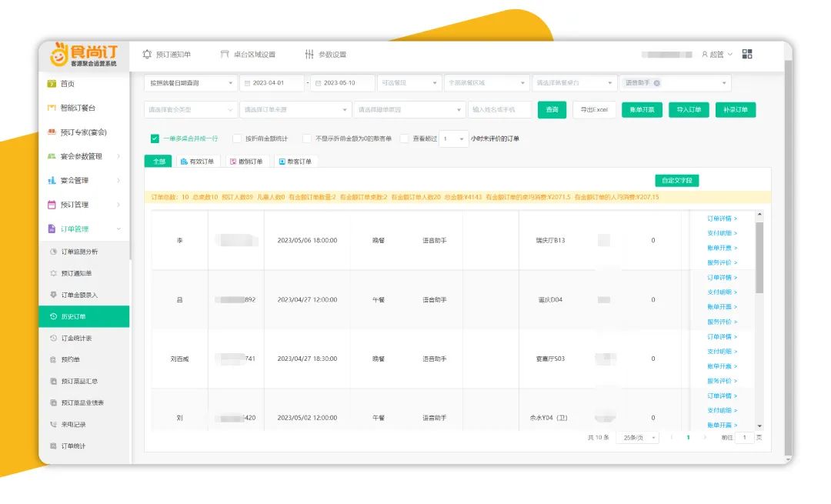Viewport: 831px width, 504px height.
Task: Change the 25条/页 page size dropdown
Action: point(638,438)
